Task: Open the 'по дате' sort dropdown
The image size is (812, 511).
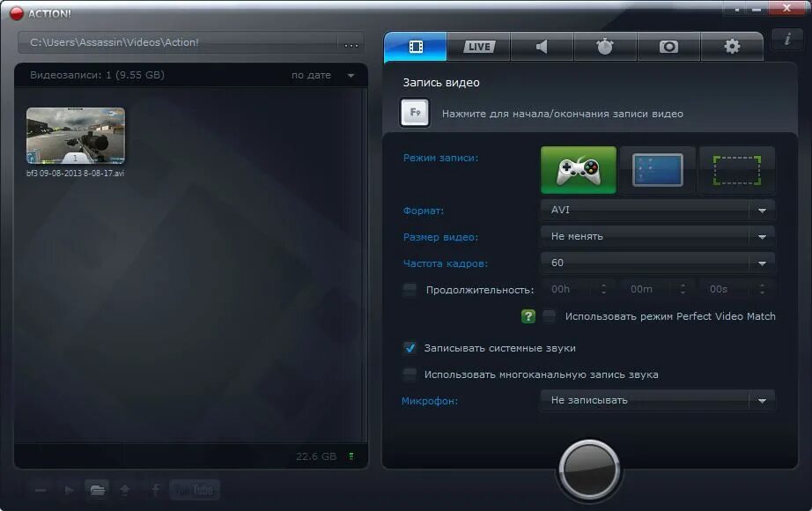Action: pyautogui.click(x=322, y=75)
